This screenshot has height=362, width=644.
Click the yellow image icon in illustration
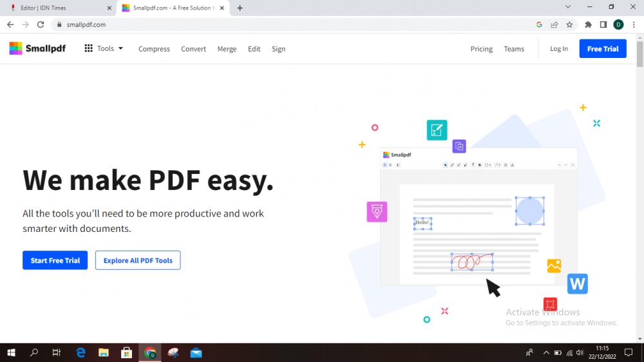[x=554, y=266]
